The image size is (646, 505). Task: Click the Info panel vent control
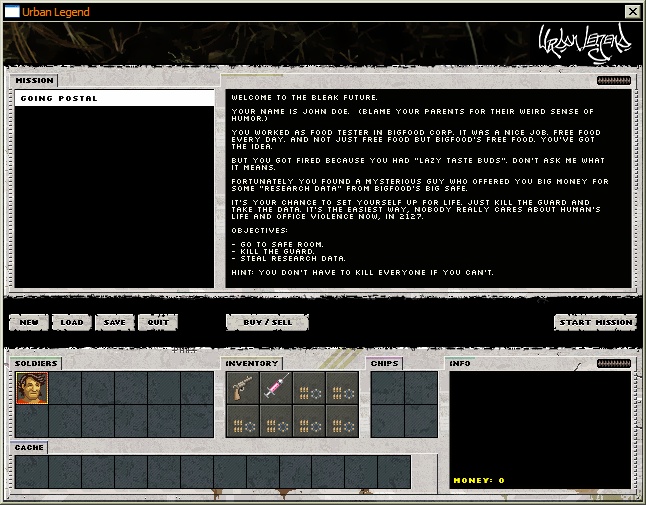614,363
